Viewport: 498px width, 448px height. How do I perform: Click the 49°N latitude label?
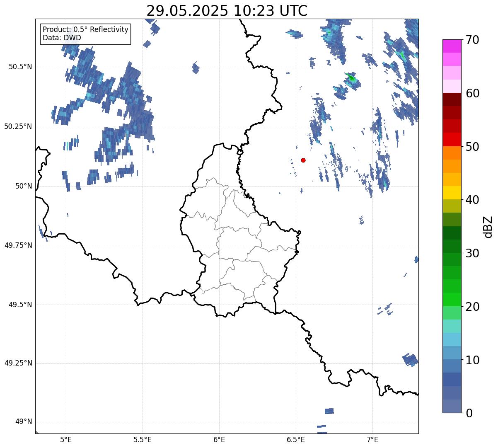[23, 422]
